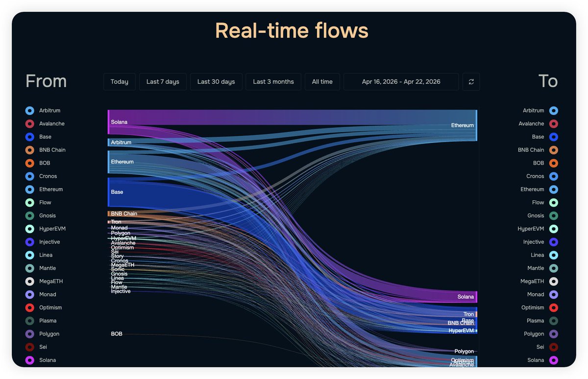
Task: Click Linea icon in From list
Action: click(x=30, y=255)
